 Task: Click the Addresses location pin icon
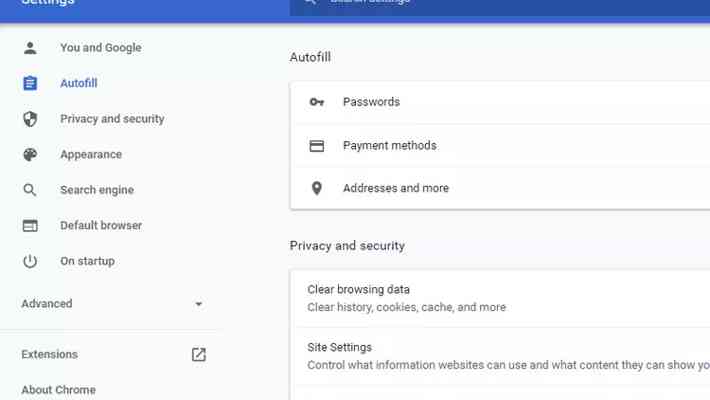click(x=317, y=188)
